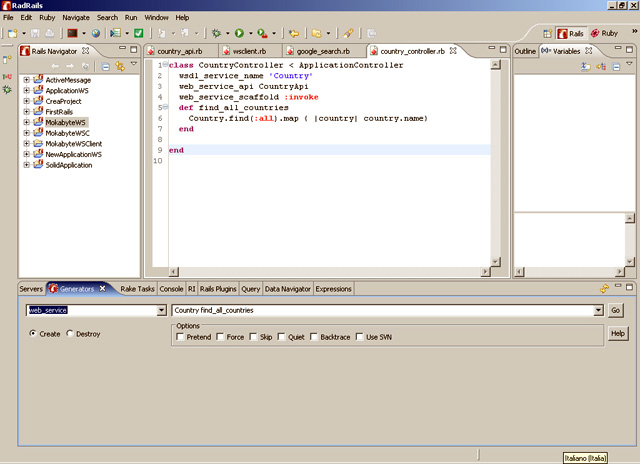Viewport: 640px width, 464px height.
Task: Switch to the Rails perspective button
Action: click(x=571, y=33)
